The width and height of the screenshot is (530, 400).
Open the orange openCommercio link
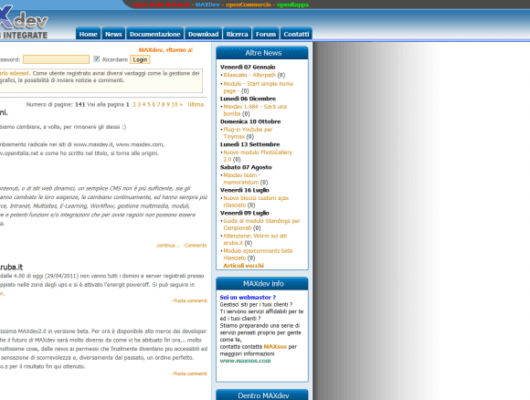(x=248, y=5)
